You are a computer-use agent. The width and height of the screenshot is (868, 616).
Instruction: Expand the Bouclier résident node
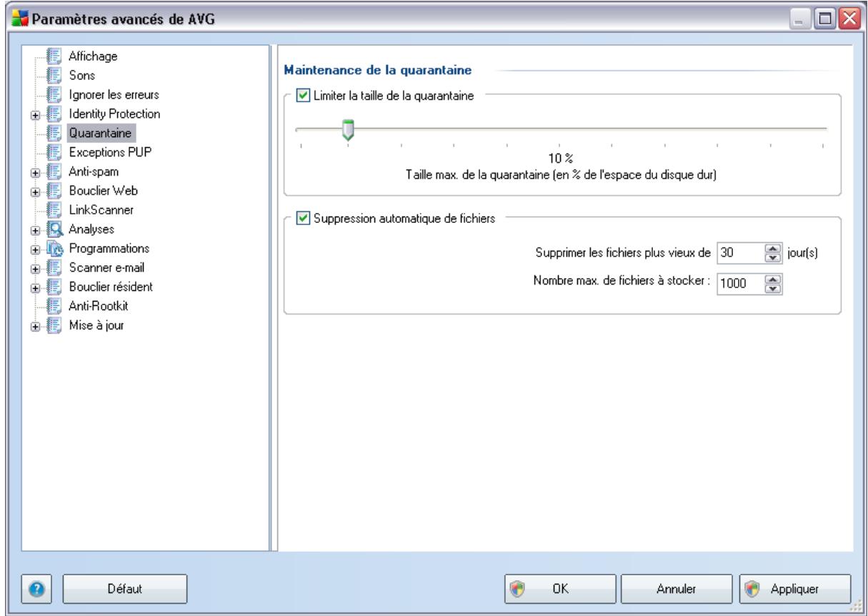[x=34, y=288]
